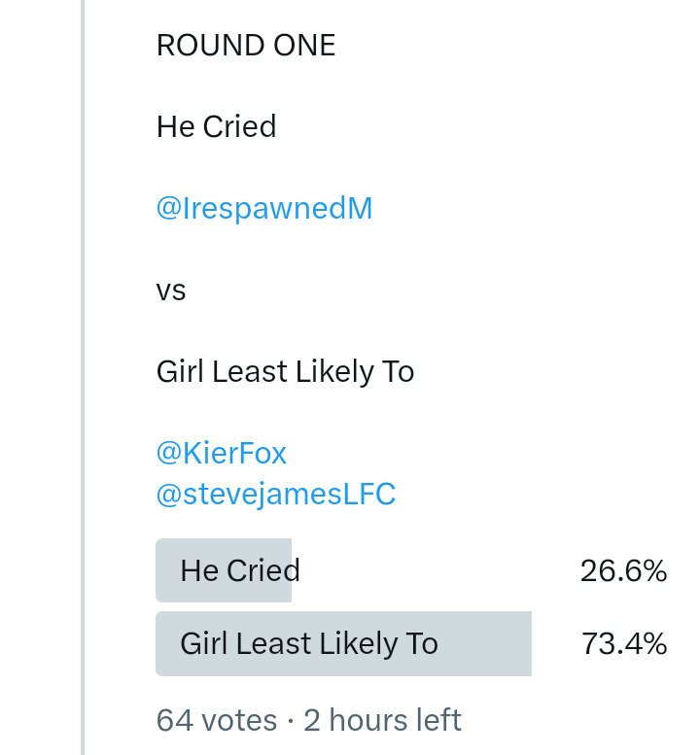Click "Girl Least Likely To" text above @KierFox
Image resolution: width=700 pixels, height=755 pixels.
pyautogui.click(x=286, y=372)
